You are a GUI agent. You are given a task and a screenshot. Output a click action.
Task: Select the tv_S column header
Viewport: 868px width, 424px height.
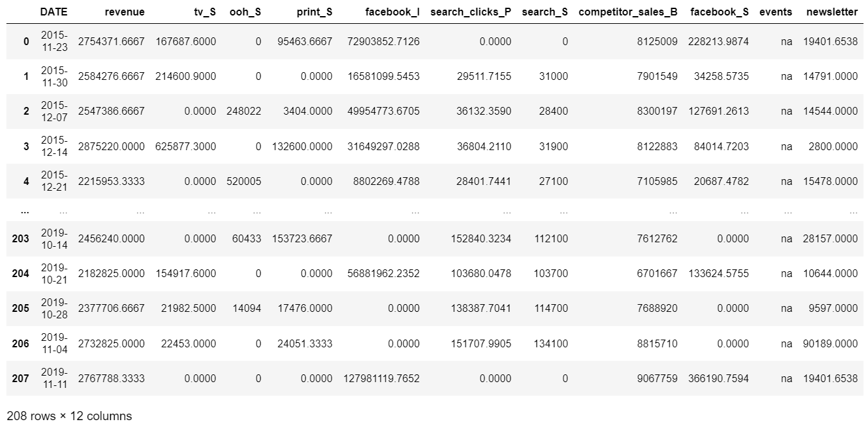(203, 12)
